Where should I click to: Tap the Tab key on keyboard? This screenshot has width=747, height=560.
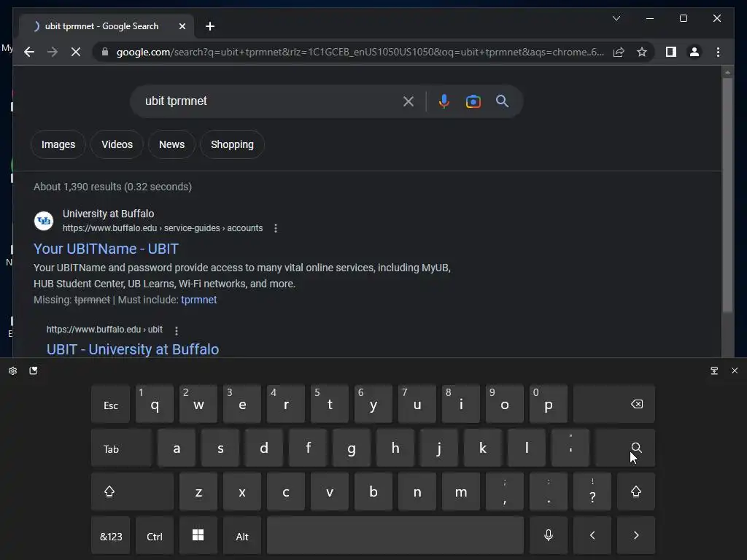122,448
